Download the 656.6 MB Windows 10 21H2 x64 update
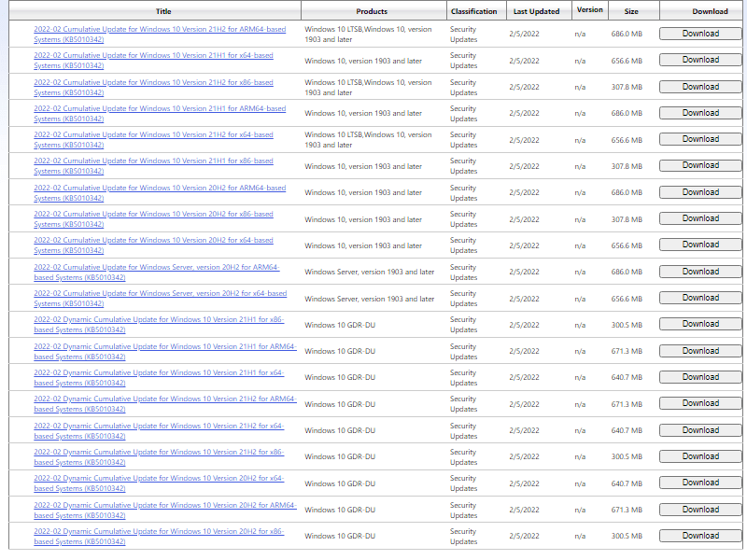The image size is (747, 560). (700, 139)
